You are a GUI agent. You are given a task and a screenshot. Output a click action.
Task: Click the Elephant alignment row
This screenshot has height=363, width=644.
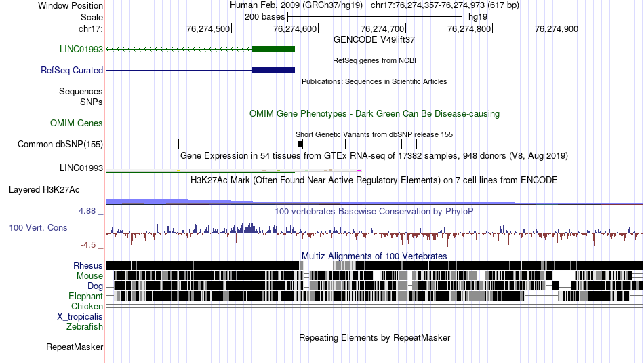point(375,296)
